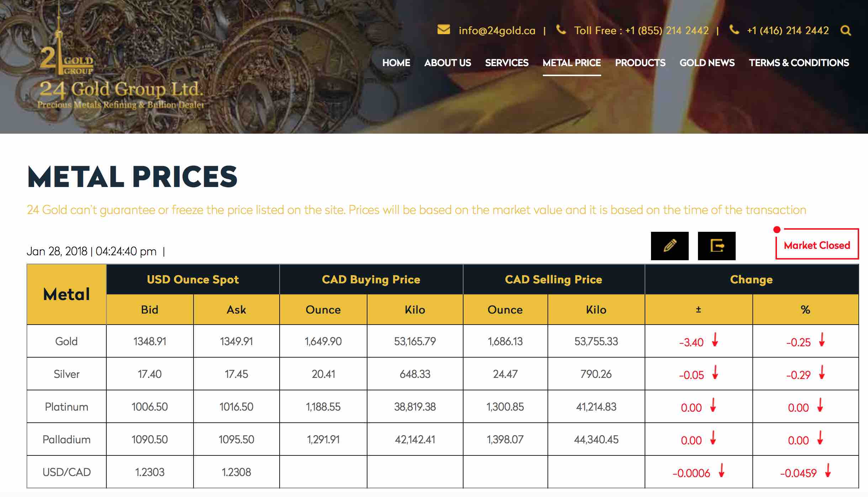The image size is (868, 497).
Task: Open the HOME menu item
Action: 396,63
